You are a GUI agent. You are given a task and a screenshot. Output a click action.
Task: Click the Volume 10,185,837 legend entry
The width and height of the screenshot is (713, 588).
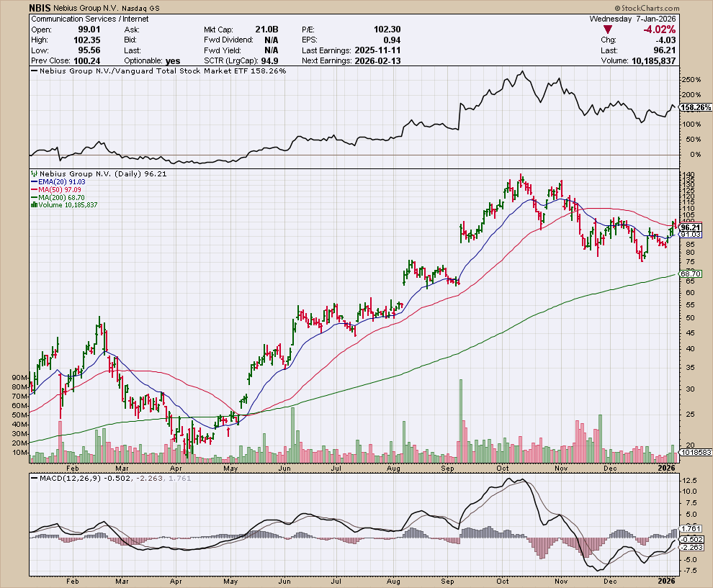pyautogui.click(x=63, y=205)
